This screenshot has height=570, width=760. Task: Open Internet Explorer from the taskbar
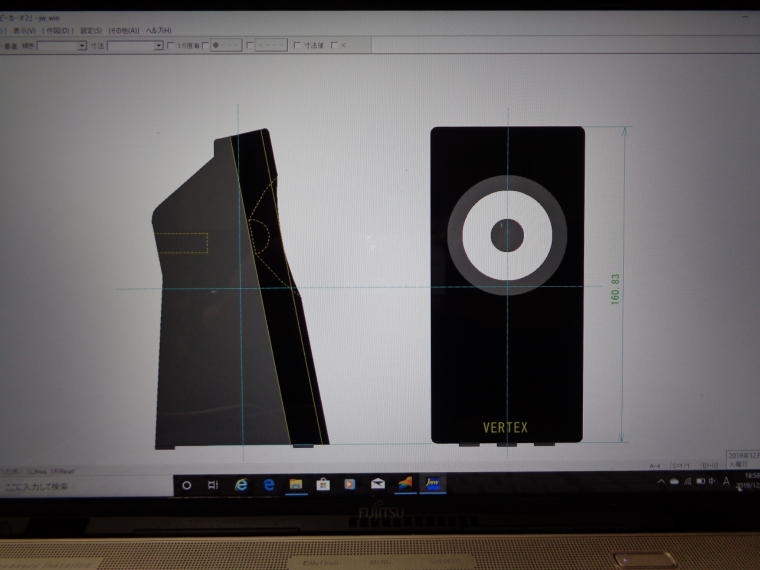241,484
